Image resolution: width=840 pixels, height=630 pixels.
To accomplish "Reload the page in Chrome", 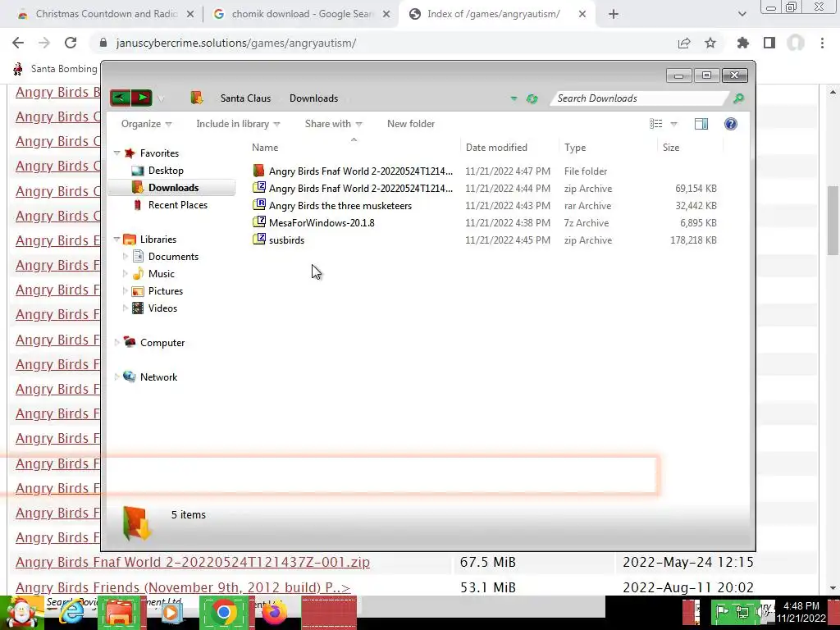I will (71, 43).
